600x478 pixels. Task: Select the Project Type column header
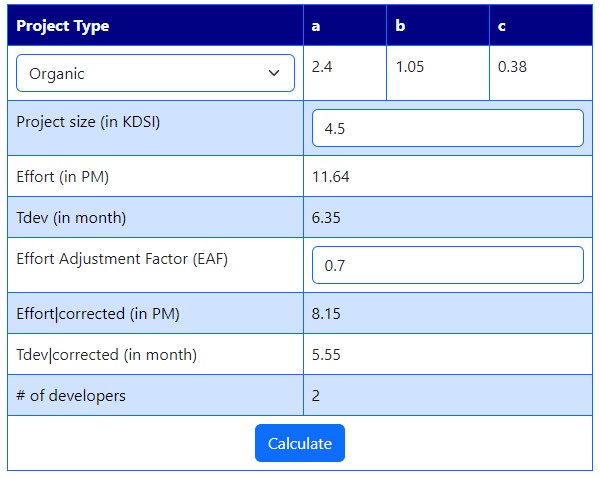tap(63, 26)
